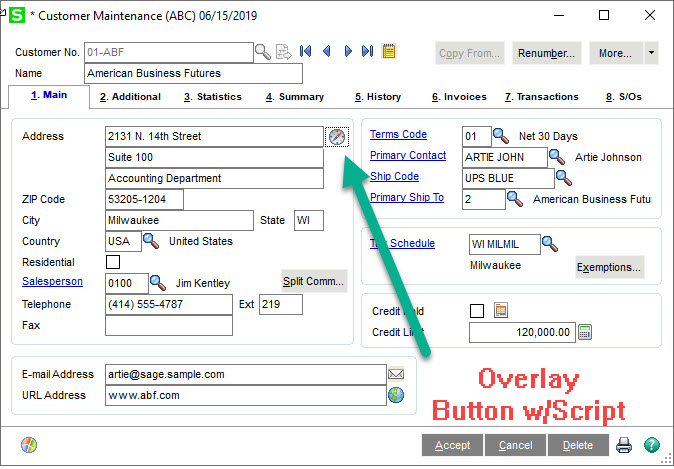
Task: Click the Ext field showing 219
Action: (281, 304)
